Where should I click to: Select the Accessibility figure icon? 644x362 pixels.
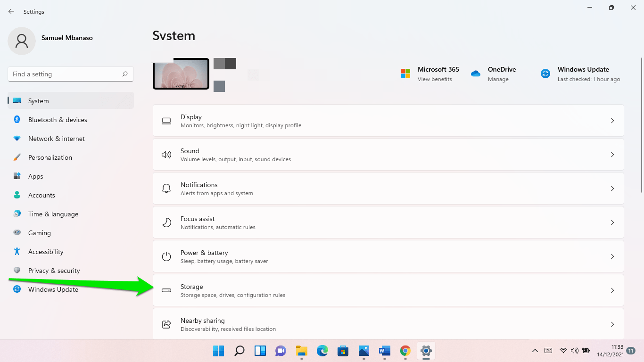tap(17, 252)
